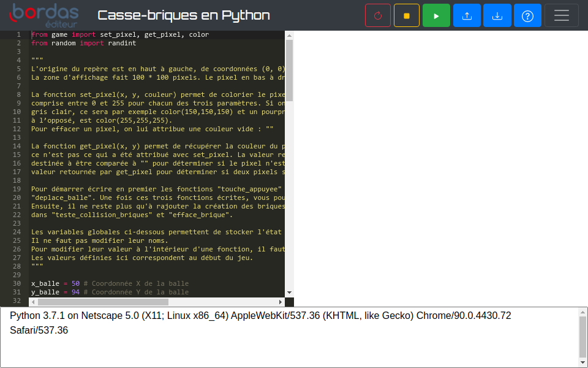Place cursor on the 'from random import randint' line
588x368 pixels.
pyautogui.click(x=84, y=44)
